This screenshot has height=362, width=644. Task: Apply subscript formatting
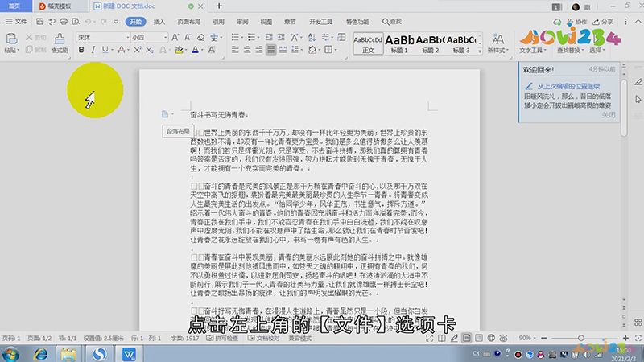pyautogui.click(x=150, y=50)
